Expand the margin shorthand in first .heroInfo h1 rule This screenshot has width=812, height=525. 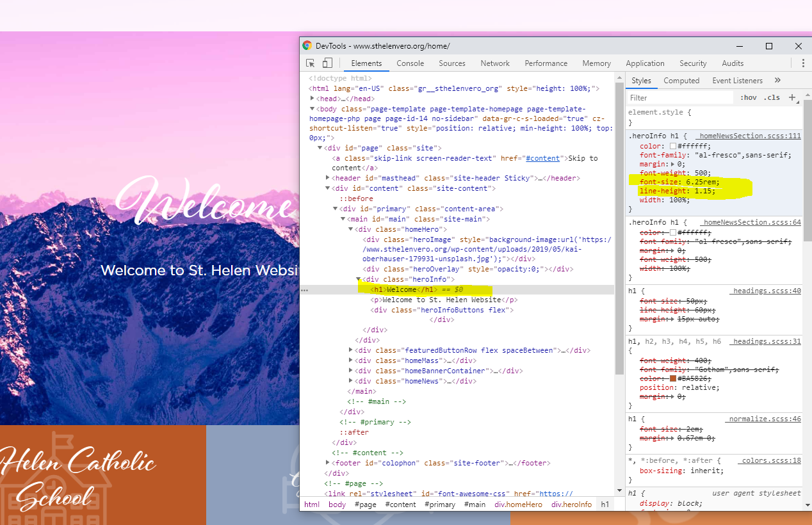coord(665,164)
